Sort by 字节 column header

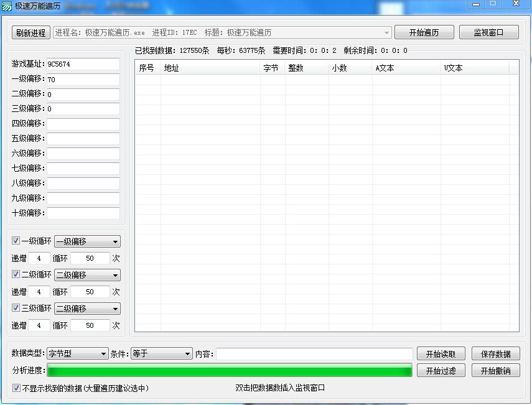pyautogui.click(x=273, y=68)
